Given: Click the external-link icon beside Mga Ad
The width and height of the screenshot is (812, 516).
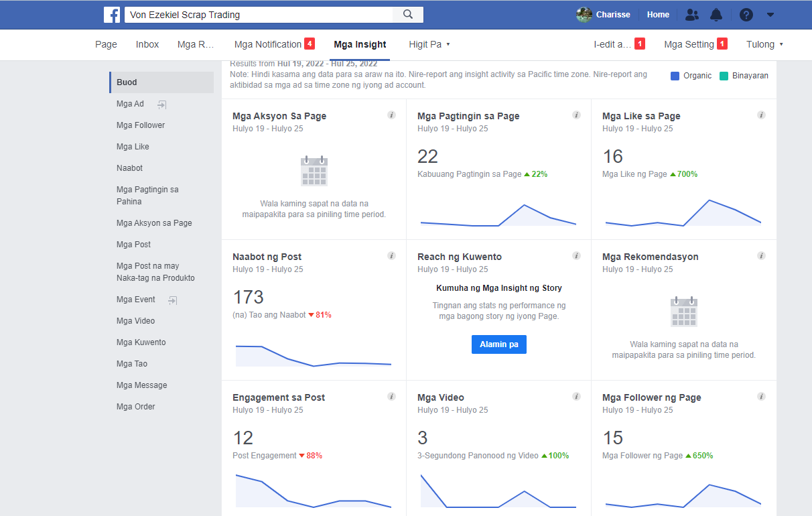Looking at the screenshot, I should (162, 105).
